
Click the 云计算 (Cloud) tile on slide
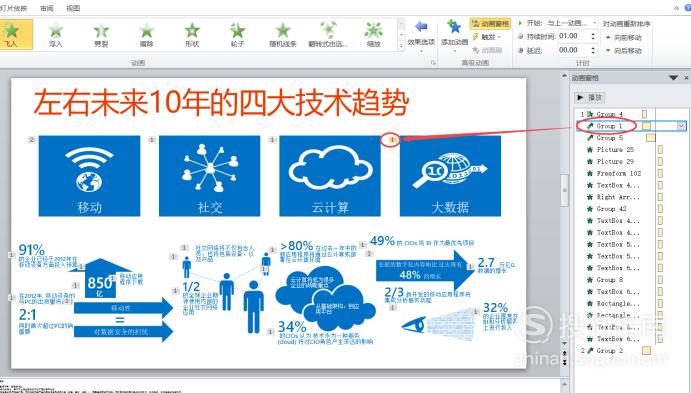tap(330, 176)
